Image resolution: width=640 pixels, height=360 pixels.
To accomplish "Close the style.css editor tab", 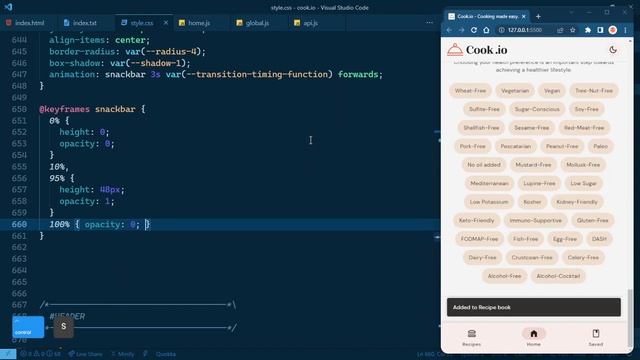I will pos(165,23).
